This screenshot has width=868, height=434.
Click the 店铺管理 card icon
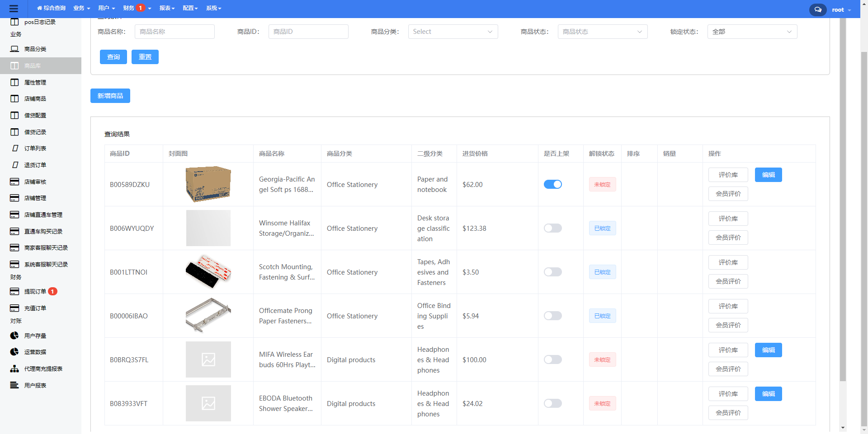tap(14, 198)
